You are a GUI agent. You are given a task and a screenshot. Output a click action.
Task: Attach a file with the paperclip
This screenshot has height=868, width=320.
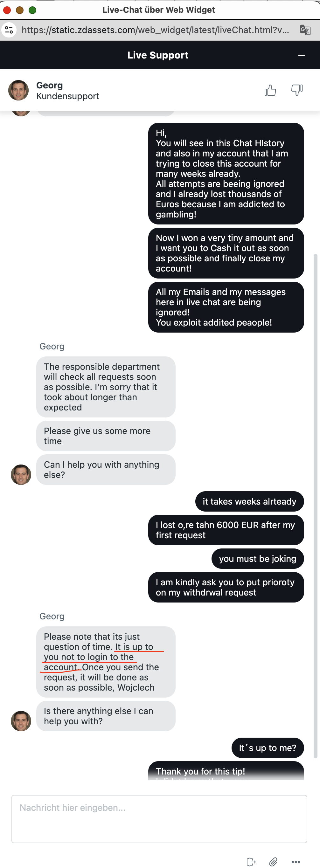pos(273,862)
